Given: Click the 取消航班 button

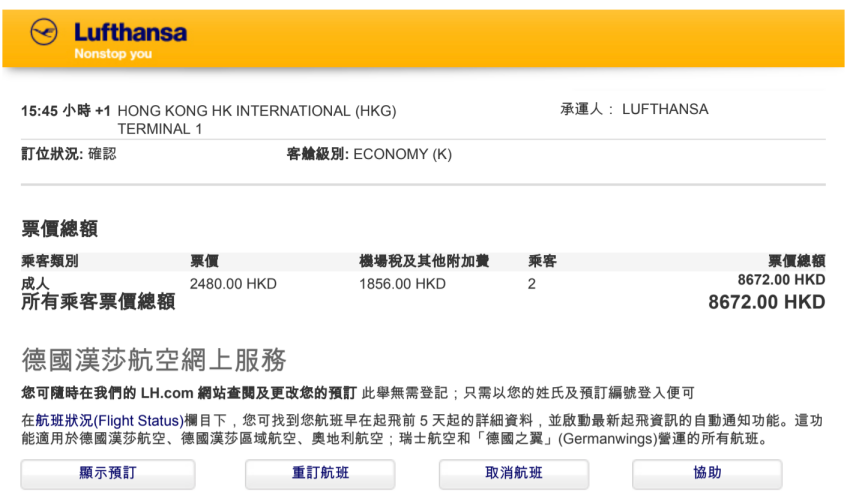Looking at the screenshot, I should 513,473.
